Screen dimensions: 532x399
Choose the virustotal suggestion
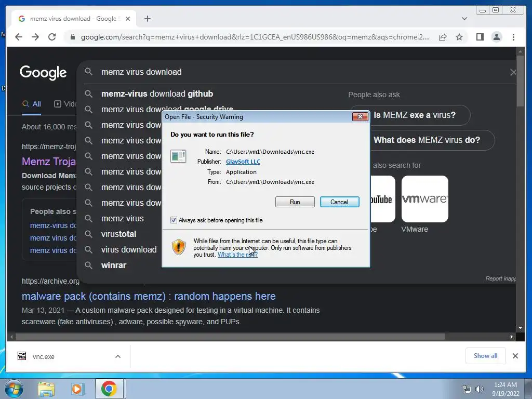pyautogui.click(x=119, y=234)
